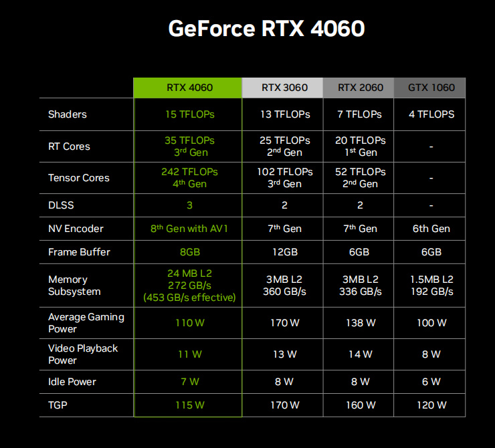Click the 242 TFLOPs 4th Gen cell
Image resolution: width=495 pixels, height=448 pixels.
pyautogui.click(x=189, y=178)
